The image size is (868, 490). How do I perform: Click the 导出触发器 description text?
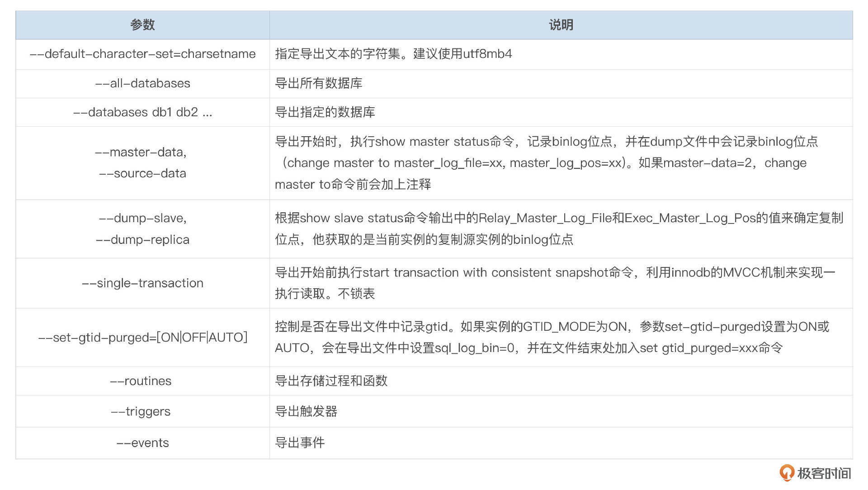[x=306, y=411]
